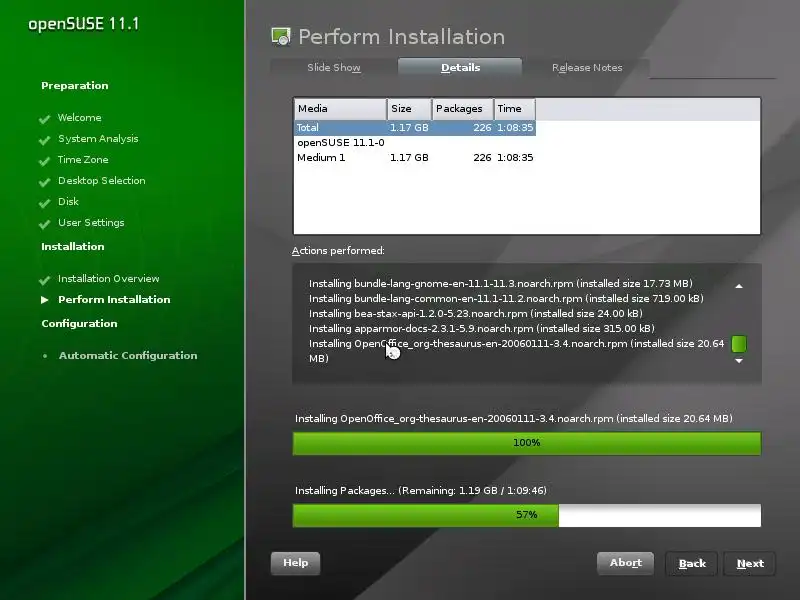Click the apparmor-docs log line
Viewport: 800px width, 600px height.
point(482,329)
